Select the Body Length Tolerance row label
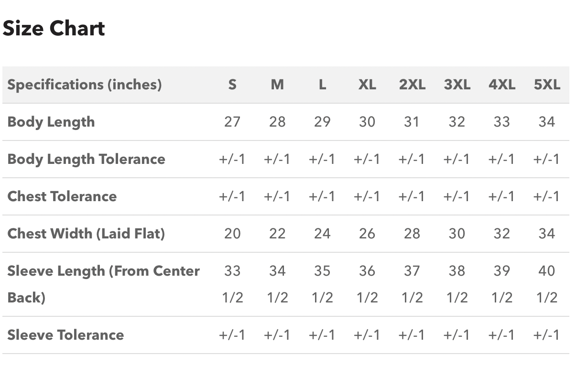Screen dimensions: 588x366 (x=86, y=159)
